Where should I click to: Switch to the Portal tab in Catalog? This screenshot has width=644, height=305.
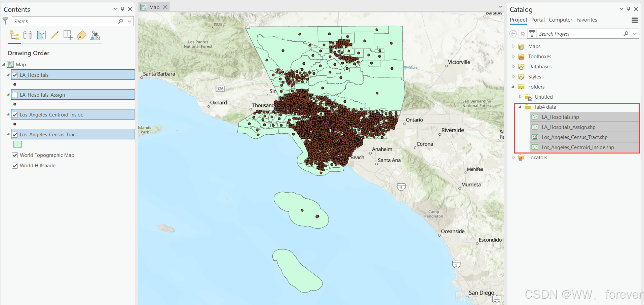538,20
